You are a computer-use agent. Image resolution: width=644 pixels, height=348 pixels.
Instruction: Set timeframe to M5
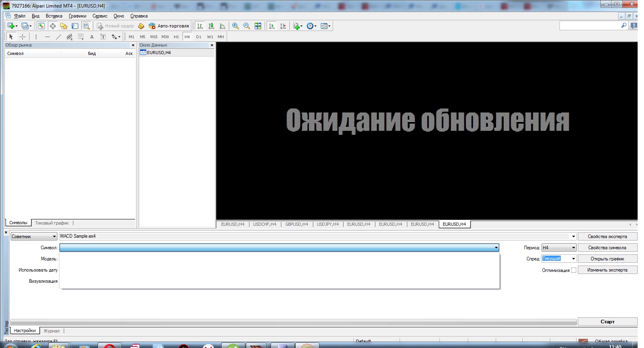(x=143, y=37)
